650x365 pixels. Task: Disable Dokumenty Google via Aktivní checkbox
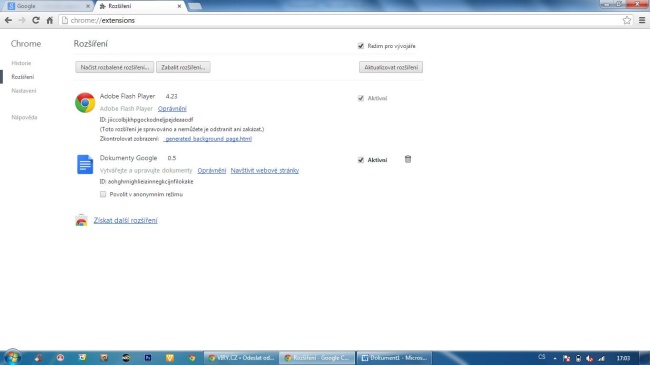point(361,160)
